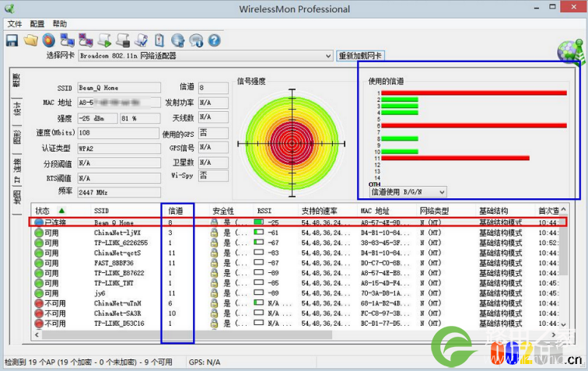This screenshot has height=371, width=588.
Task: Switch to the 概要 side tab
Action: (17, 80)
